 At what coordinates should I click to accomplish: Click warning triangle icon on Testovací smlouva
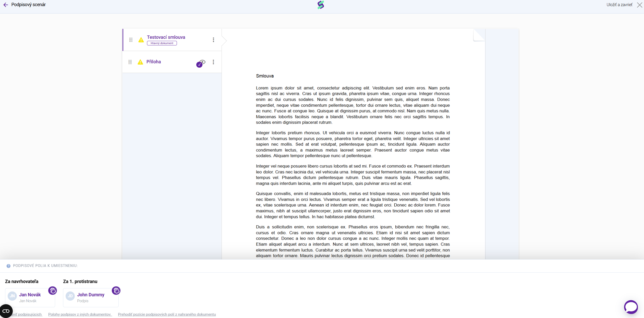(141, 40)
